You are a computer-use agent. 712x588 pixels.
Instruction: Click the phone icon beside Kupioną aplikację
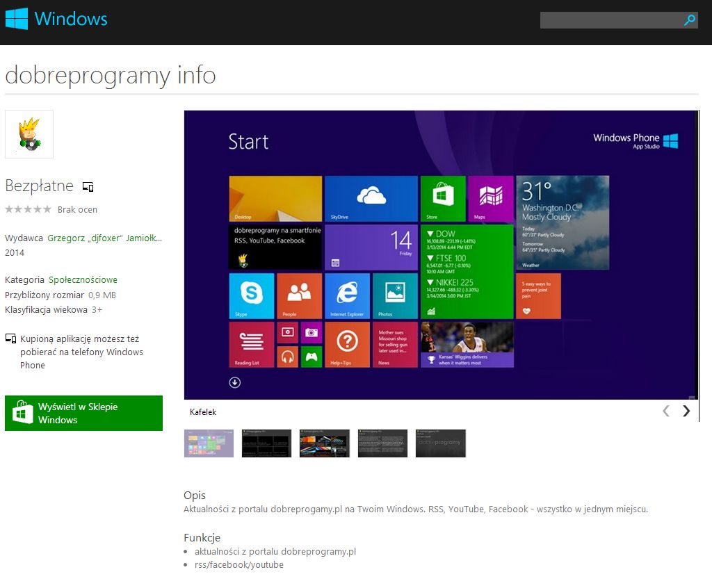point(10,338)
